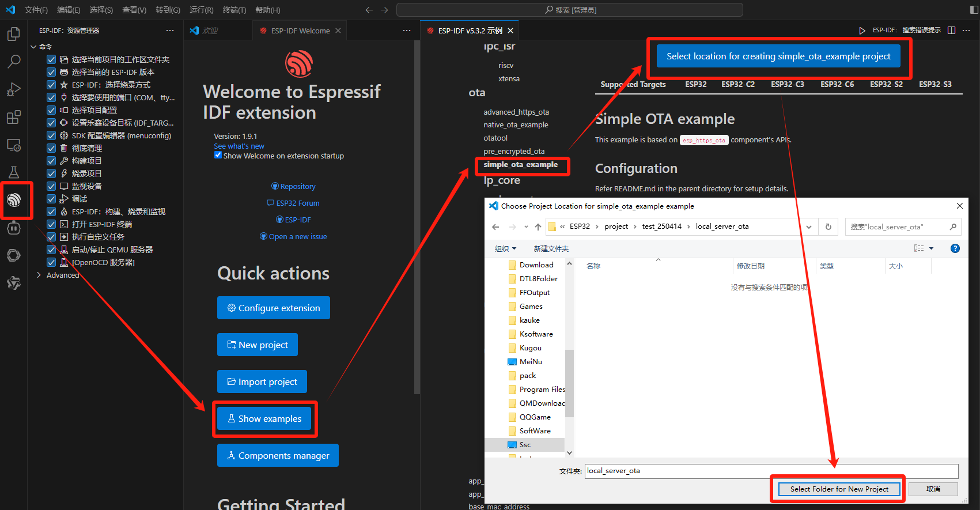Toggle the 彻底清理 checkbox
Image resolution: width=980 pixels, height=510 pixels.
click(51, 148)
